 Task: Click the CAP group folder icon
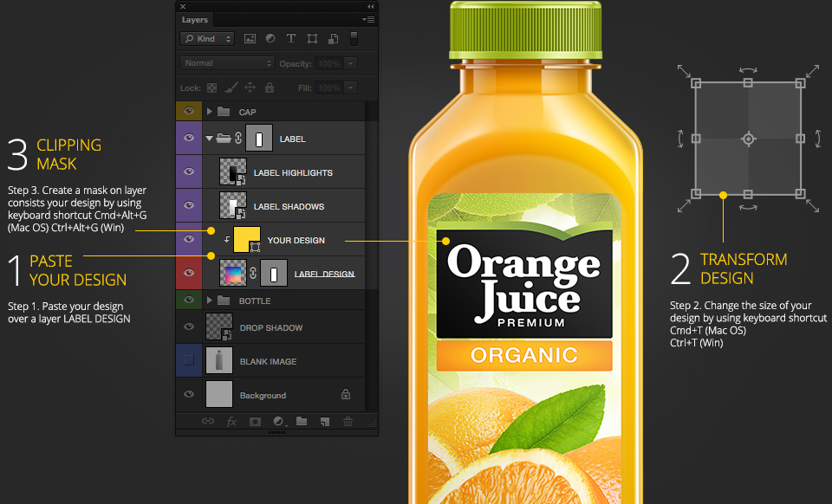coord(224,112)
